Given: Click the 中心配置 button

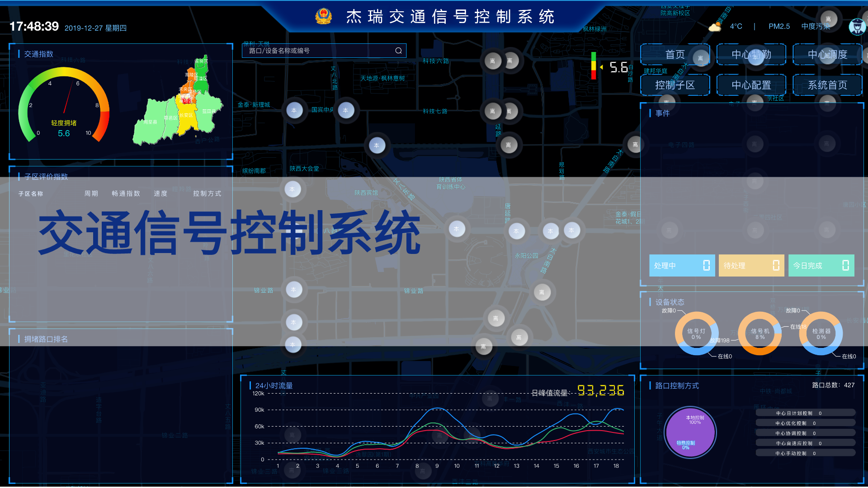Looking at the screenshot, I should [751, 85].
